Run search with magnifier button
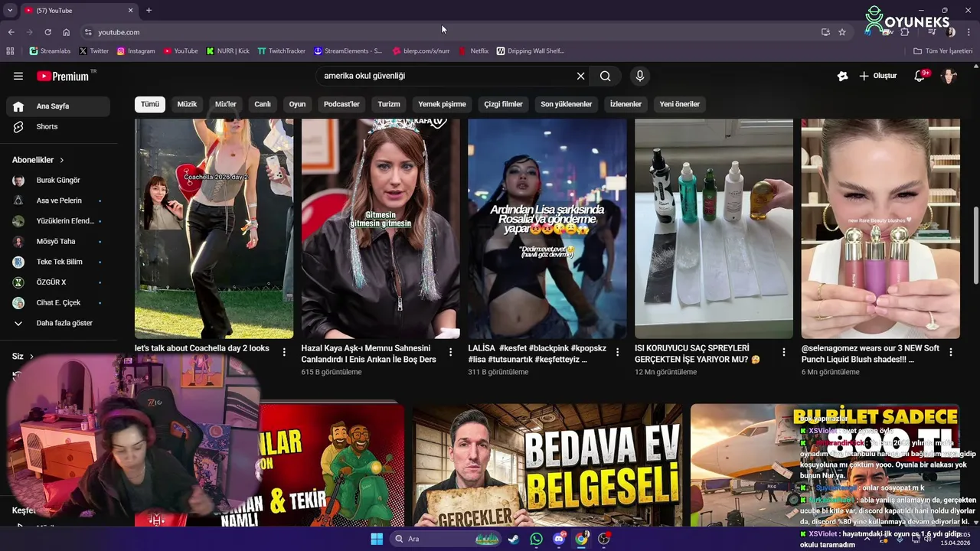The height and width of the screenshot is (551, 980). [x=605, y=76]
